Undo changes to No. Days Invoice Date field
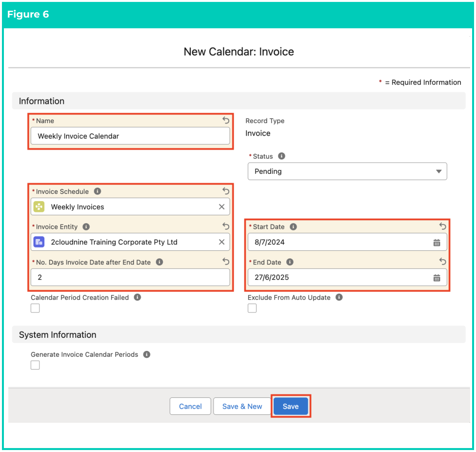 [226, 262]
